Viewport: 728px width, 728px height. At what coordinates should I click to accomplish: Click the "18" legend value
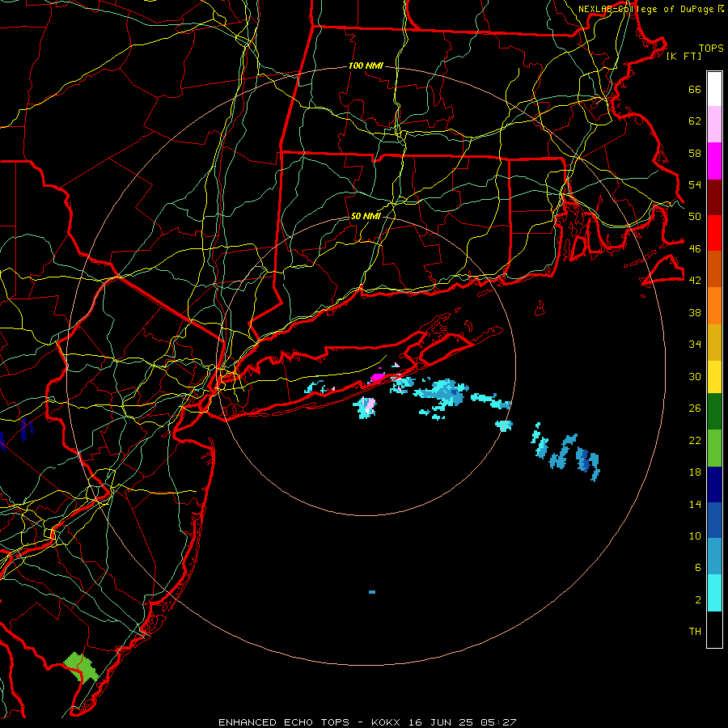point(695,472)
